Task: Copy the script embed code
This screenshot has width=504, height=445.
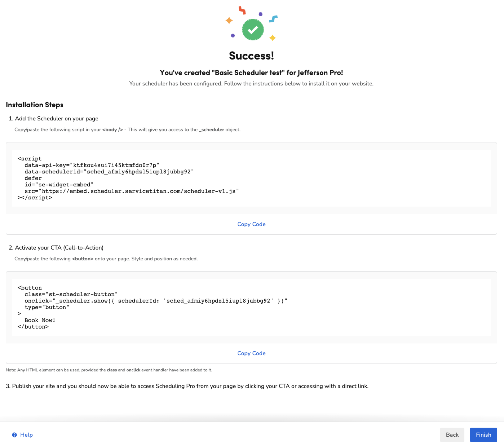Action: [251, 224]
